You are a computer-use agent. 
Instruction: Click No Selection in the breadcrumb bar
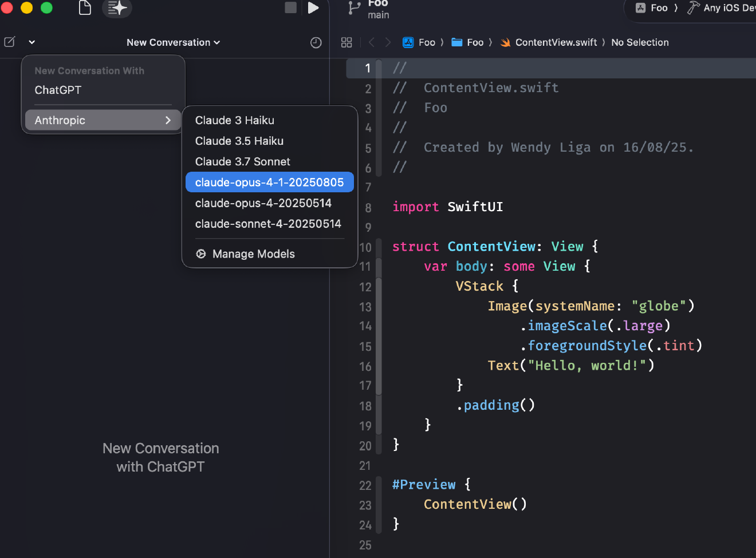[640, 42]
